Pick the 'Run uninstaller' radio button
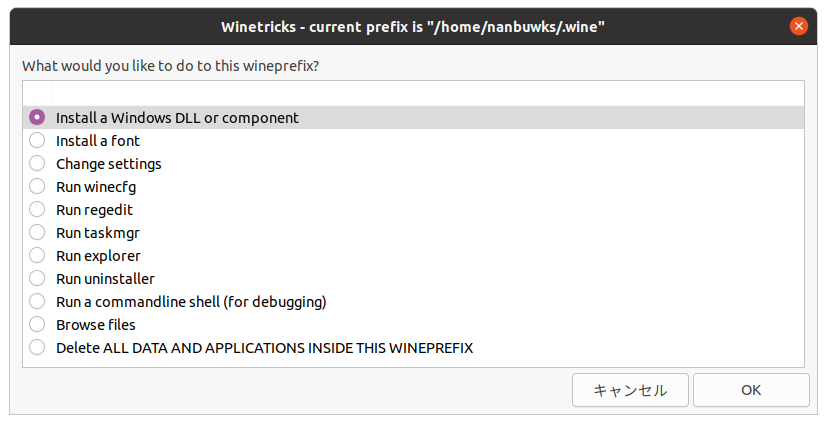Viewport: 827px width, 424px height. (x=37, y=279)
